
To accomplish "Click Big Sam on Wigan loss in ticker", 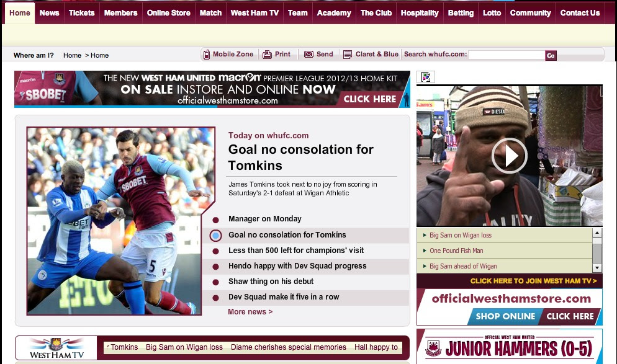I will pos(184,347).
